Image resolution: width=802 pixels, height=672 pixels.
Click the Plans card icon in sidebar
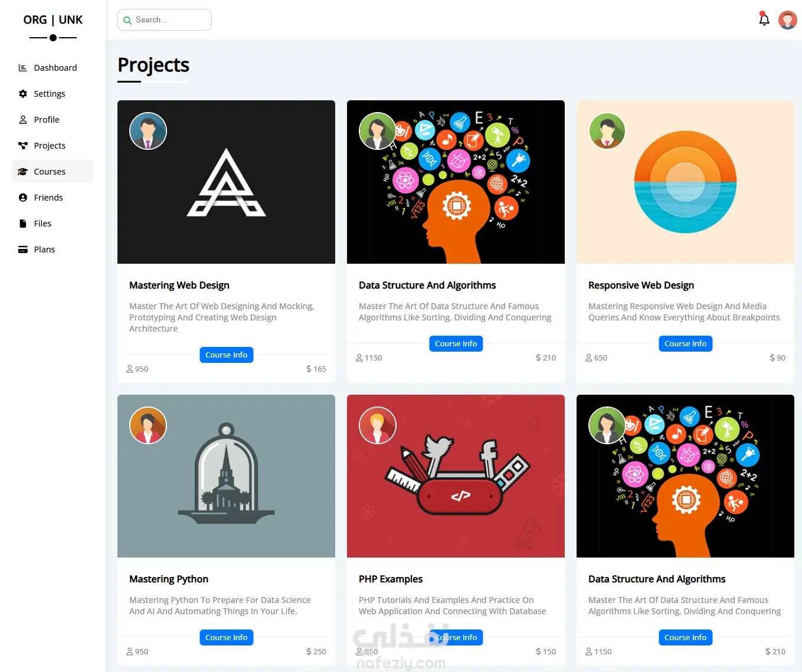pyautogui.click(x=23, y=250)
